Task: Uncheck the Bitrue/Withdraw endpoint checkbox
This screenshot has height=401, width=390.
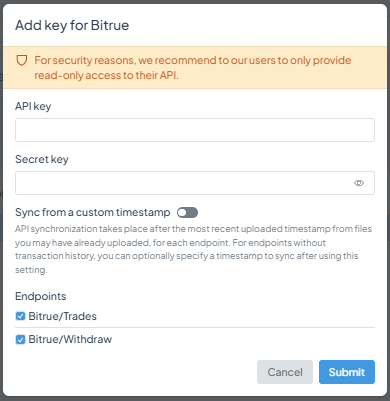Action: (20, 339)
